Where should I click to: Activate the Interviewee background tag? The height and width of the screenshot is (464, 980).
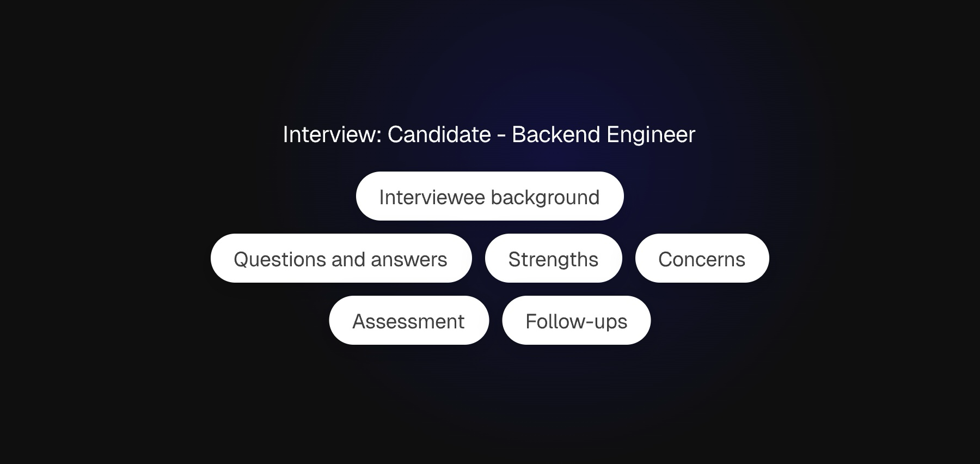coord(489,196)
